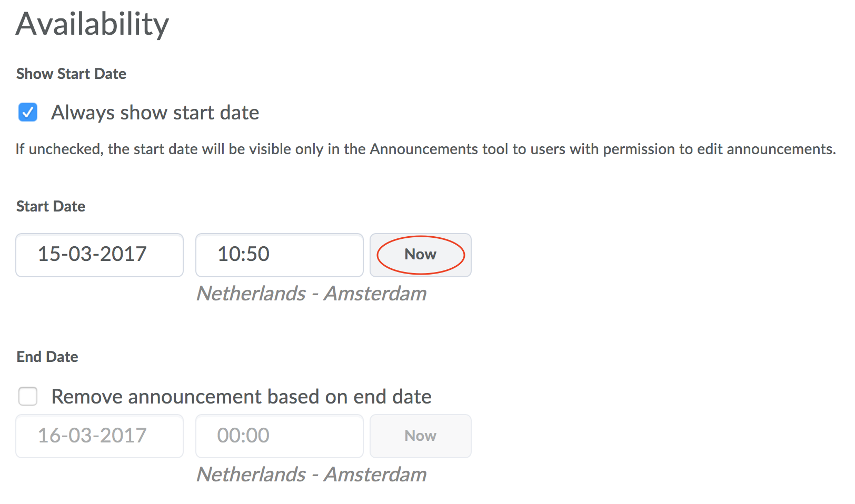855x504 pixels.
Task: Click the start time field showing 10:50
Action: pyautogui.click(x=279, y=255)
